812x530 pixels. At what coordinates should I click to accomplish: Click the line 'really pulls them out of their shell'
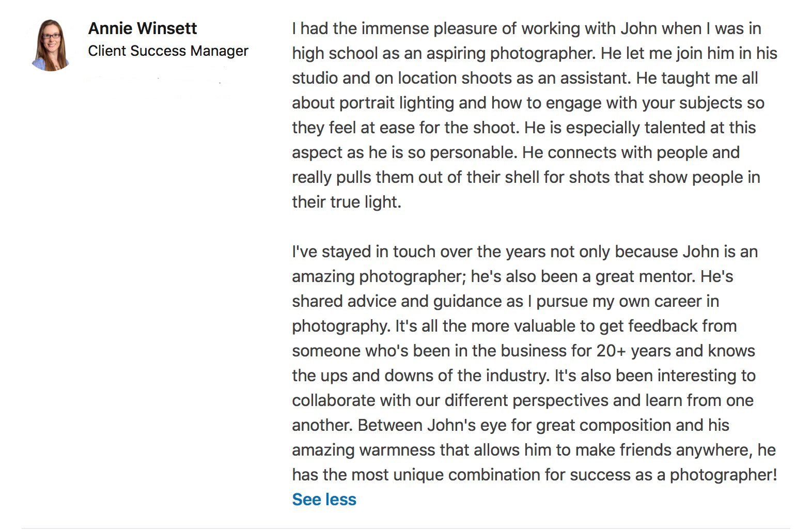[526, 177]
